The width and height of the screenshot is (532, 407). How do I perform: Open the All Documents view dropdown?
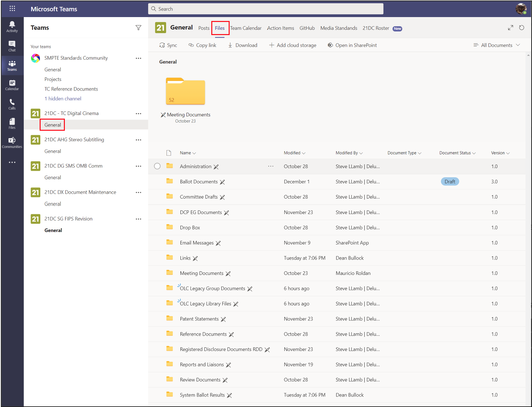pyautogui.click(x=497, y=45)
